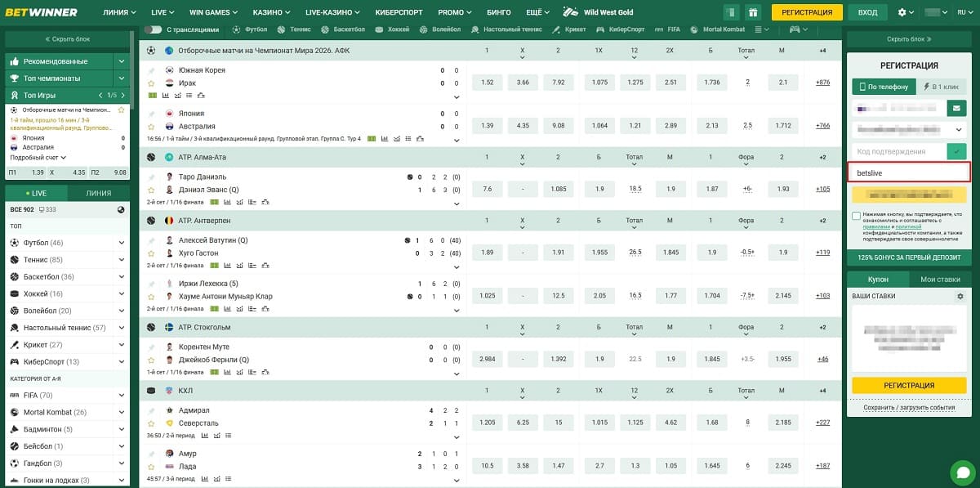Toggle the 'С трансляциями' switch
The height and width of the screenshot is (488, 980).
click(x=153, y=29)
